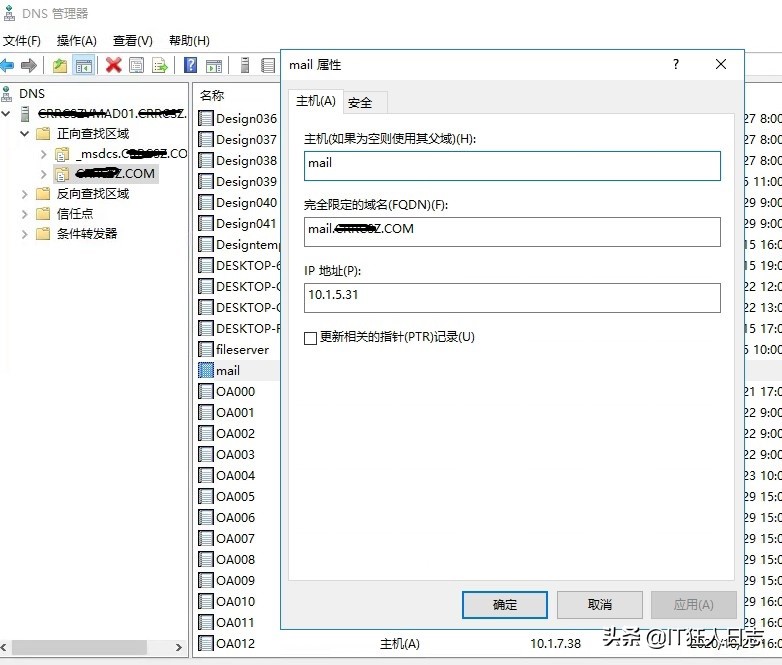Select the _msdcs zone in tree
The height and width of the screenshot is (665, 782).
point(131,154)
